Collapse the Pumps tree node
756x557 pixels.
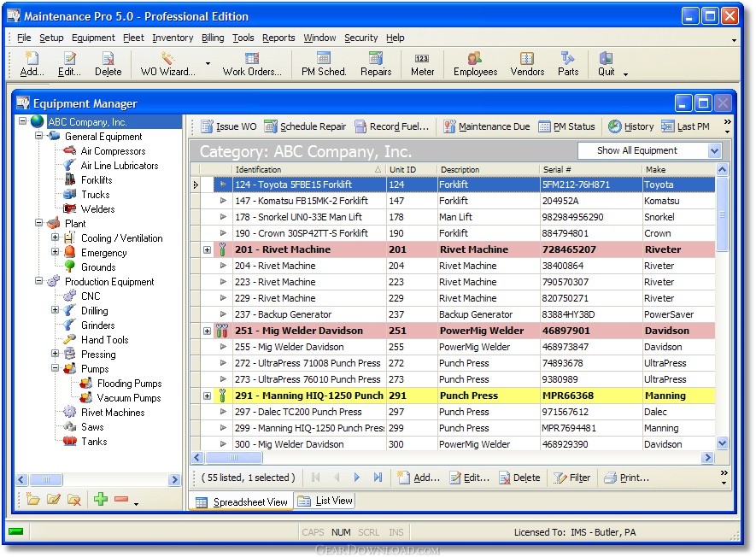55,368
